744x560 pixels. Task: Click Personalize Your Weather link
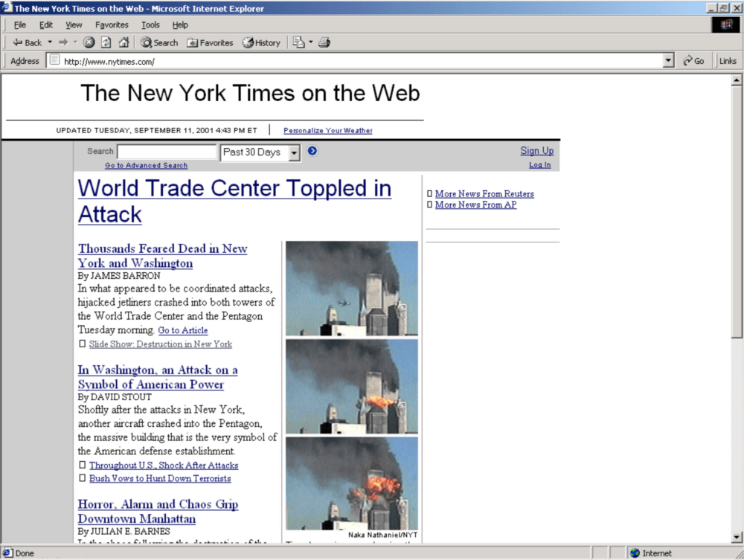(x=328, y=130)
